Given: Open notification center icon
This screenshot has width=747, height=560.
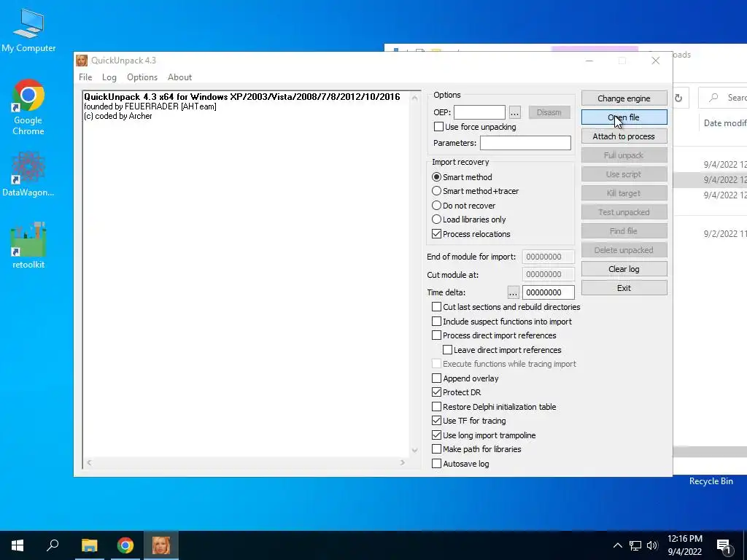Looking at the screenshot, I should [724, 548].
